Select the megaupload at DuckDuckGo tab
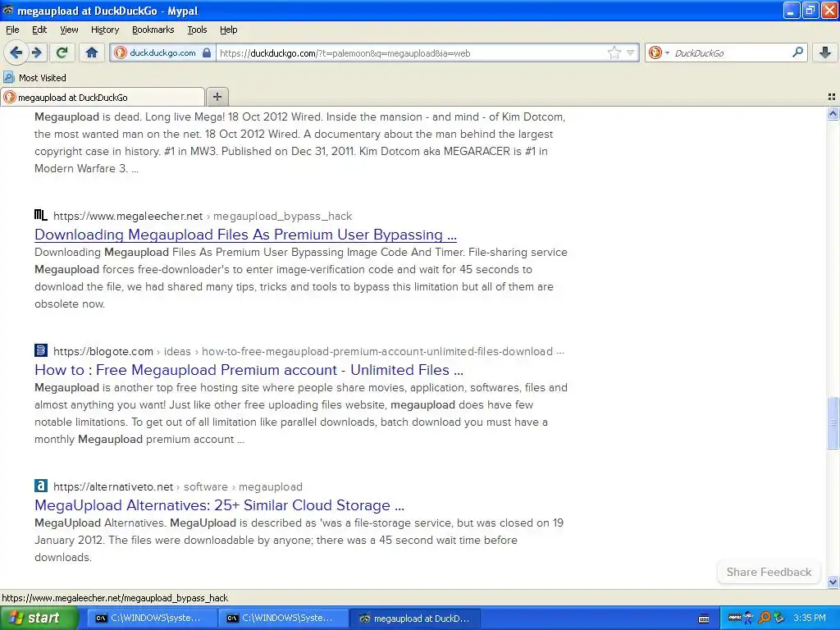The image size is (840, 630). click(103, 97)
